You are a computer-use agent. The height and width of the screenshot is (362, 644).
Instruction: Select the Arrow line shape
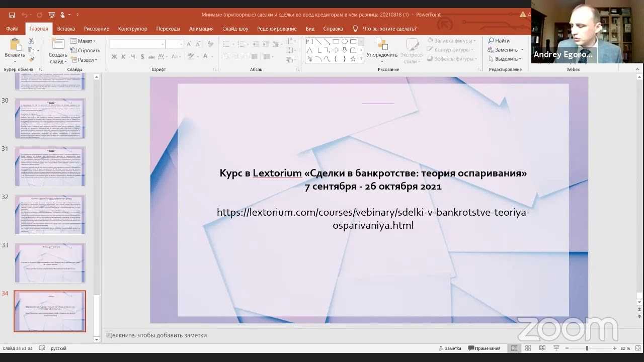tap(327, 42)
